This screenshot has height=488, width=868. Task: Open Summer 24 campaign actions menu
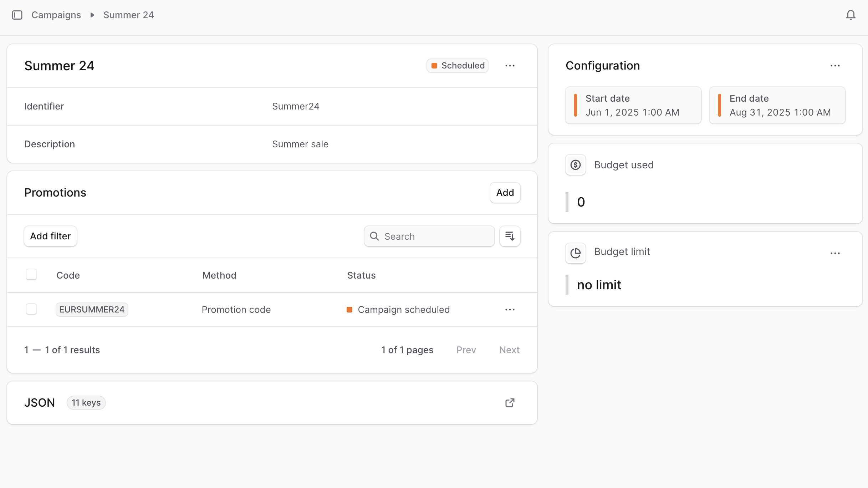click(510, 66)
